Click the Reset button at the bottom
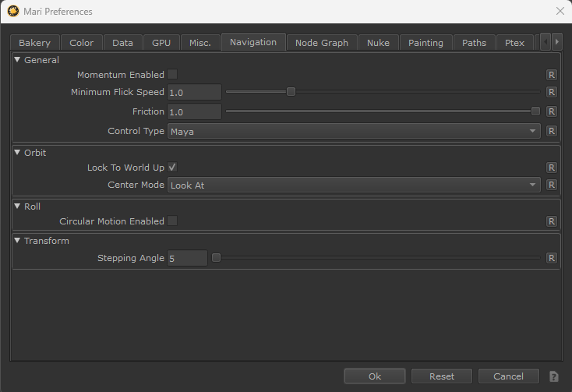 pyautogui.click(x=442, y=376)
